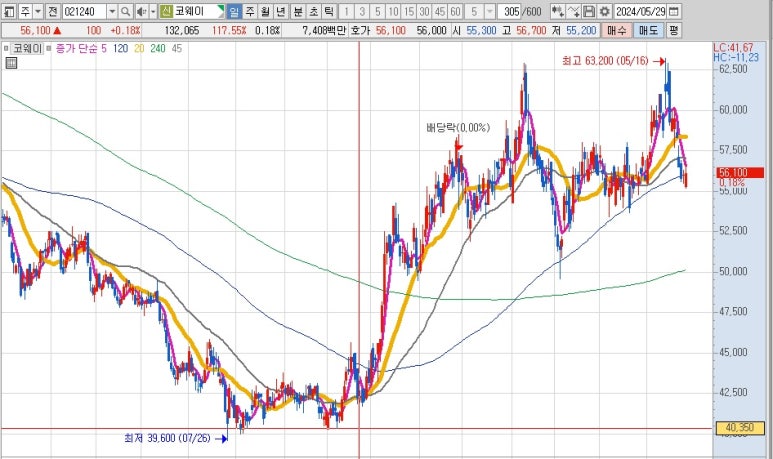The width and height of the screenshot is (773, 459).
Task: Click the 호가 quote button
Action: [x=360, y=31]
